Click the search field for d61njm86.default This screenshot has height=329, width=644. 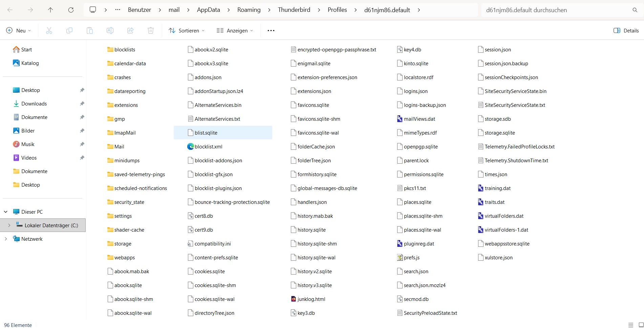tap(555, 10)
